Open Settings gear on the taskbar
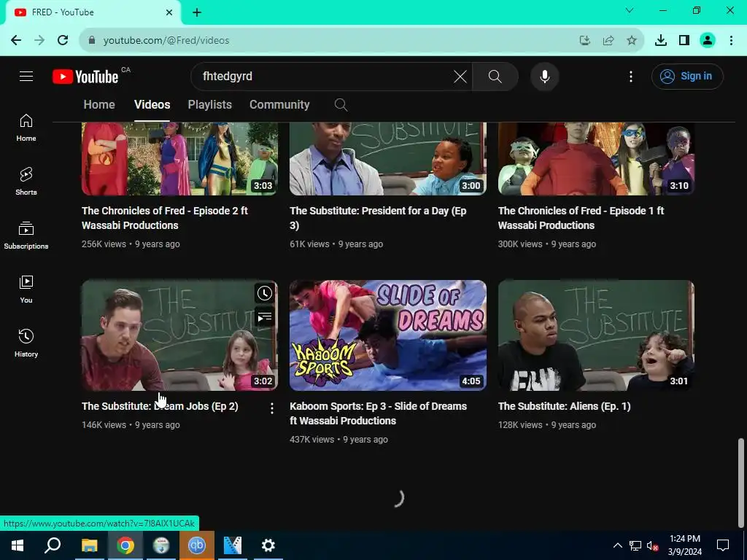This screenshot has width=747, height=560. pyautogui.click(x=268, y=545)
